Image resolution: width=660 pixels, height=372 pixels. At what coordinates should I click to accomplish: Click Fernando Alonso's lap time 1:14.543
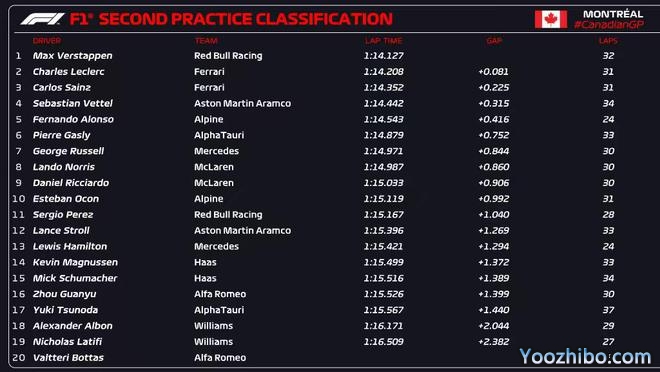[383, 120]
